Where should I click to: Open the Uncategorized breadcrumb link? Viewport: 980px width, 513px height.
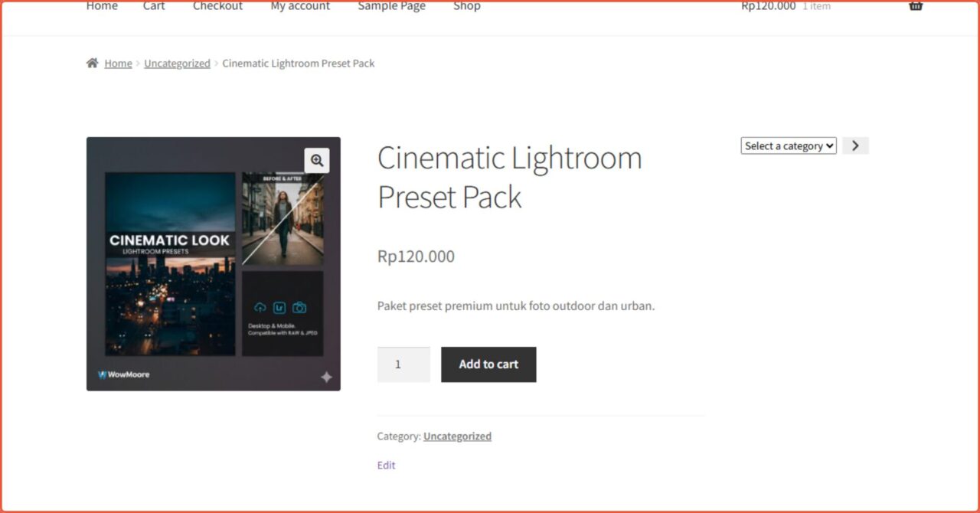point(177,63)
